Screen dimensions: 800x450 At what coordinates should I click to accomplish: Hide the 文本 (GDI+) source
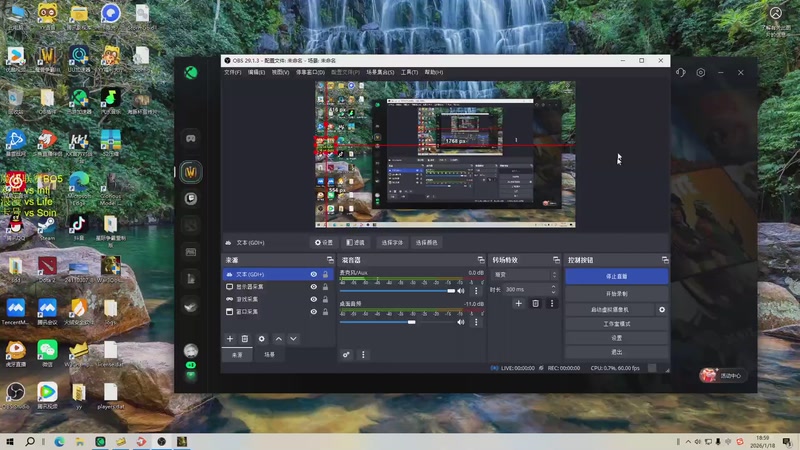click(x=314, y=274)
